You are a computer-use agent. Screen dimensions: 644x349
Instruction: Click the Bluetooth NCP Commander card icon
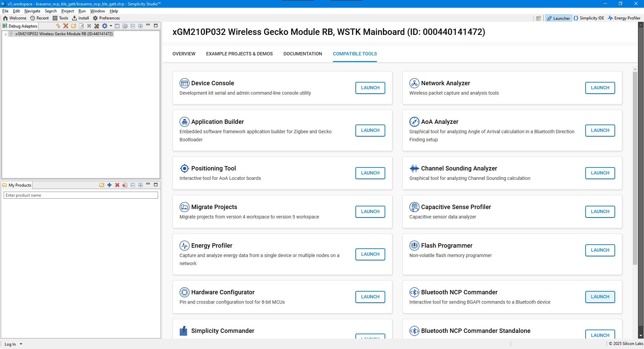[x=414, y=292]
